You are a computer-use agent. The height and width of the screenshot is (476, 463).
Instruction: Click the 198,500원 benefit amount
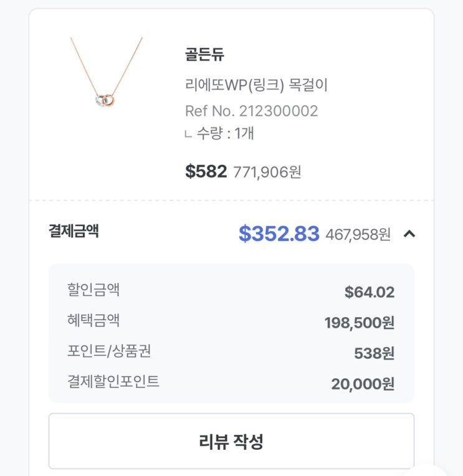pyautogui.click(x=360, y=323)
